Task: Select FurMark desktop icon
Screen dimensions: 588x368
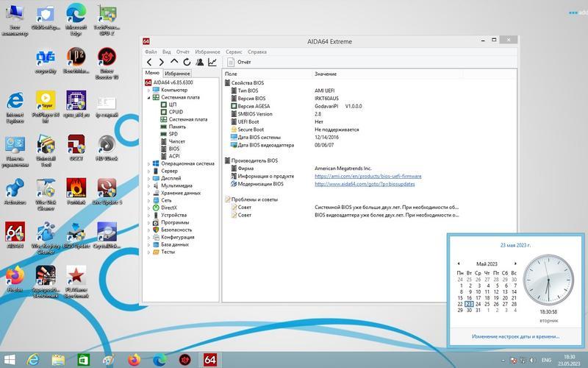Action: [76, 189]
